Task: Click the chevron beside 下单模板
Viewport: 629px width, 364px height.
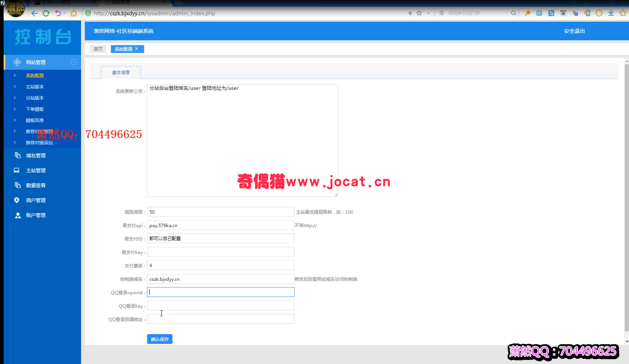Action: (15, 109)
